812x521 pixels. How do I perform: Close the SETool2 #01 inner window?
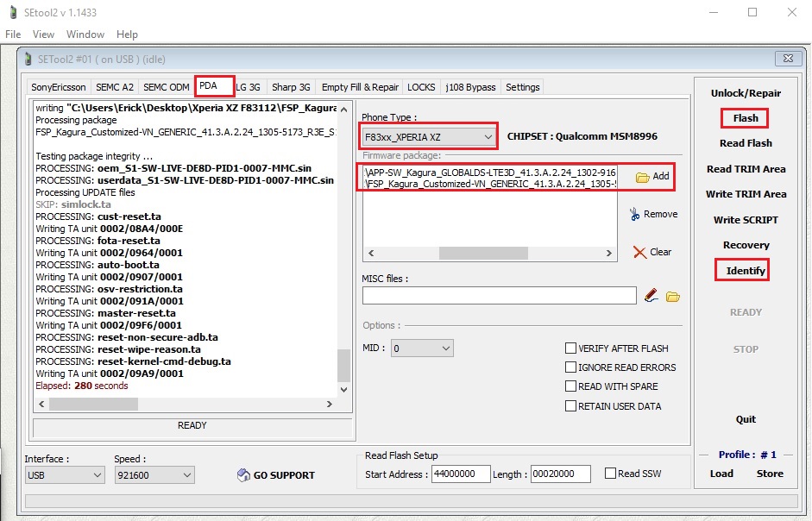(x=788, y=59)
